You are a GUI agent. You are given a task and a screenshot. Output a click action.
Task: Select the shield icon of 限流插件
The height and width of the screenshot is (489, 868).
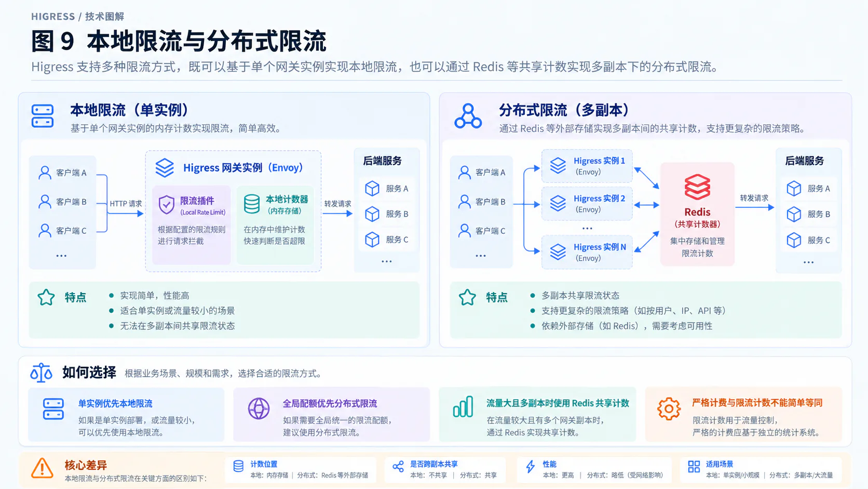click(166, 205)
